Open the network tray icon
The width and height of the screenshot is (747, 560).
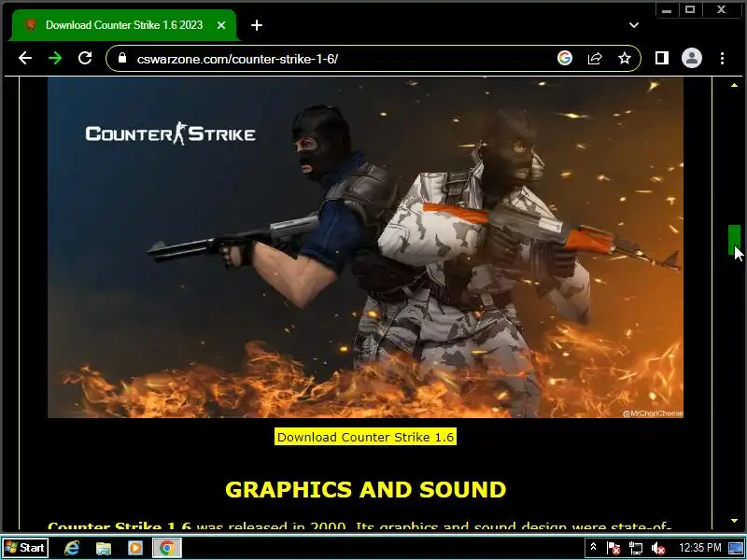(x=636, y=549)
